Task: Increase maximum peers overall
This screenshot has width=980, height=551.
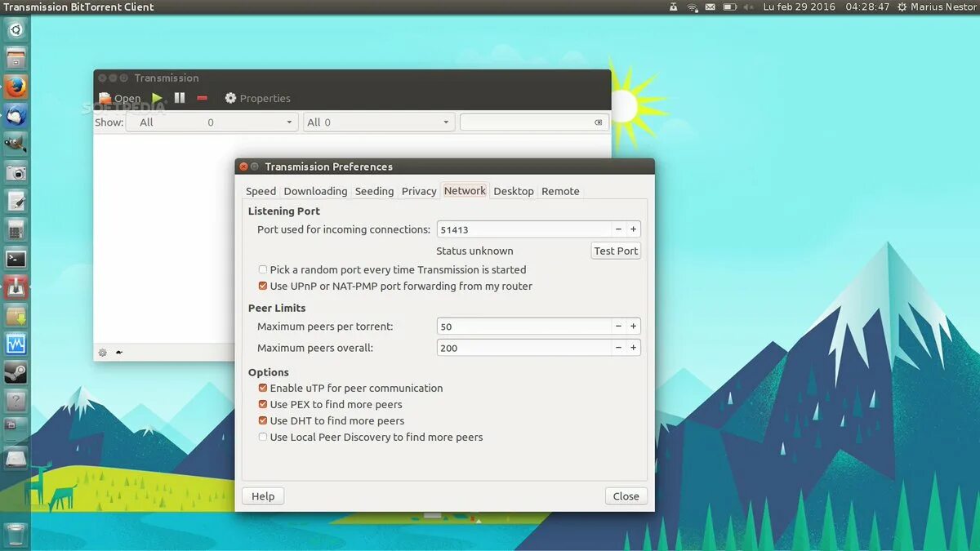Action: point(633,347)
